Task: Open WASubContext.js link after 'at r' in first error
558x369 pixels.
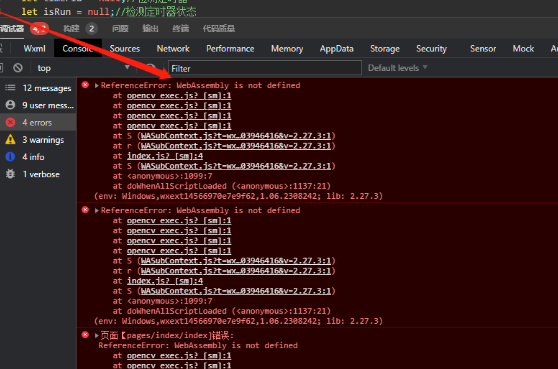Action: pyautogui.click(x=236, y=146)
